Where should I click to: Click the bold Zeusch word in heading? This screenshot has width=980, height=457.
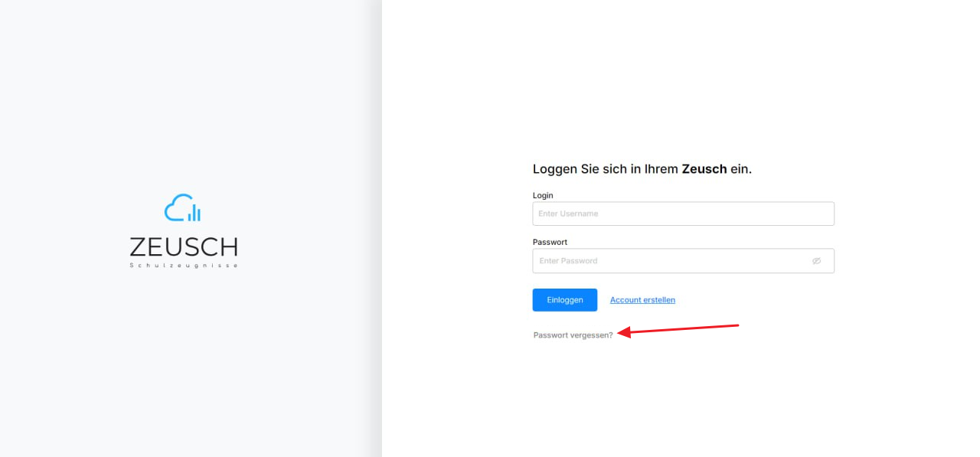click(704, 169)
